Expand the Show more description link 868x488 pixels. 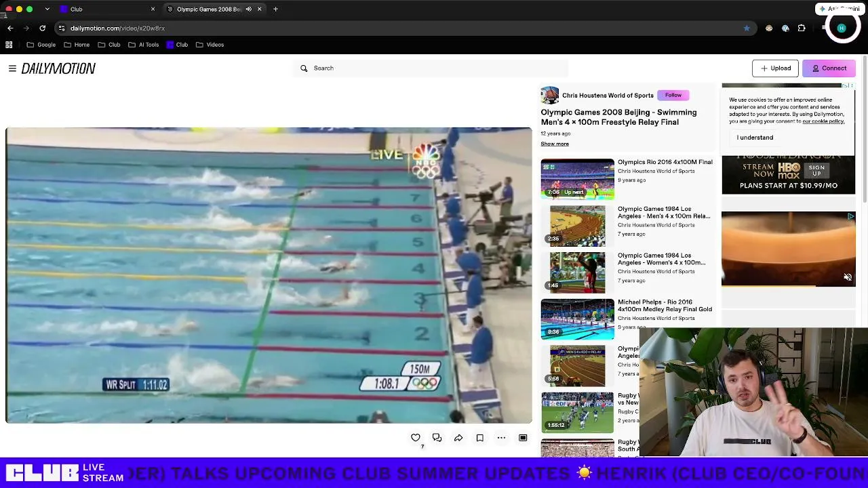(555, 144)
